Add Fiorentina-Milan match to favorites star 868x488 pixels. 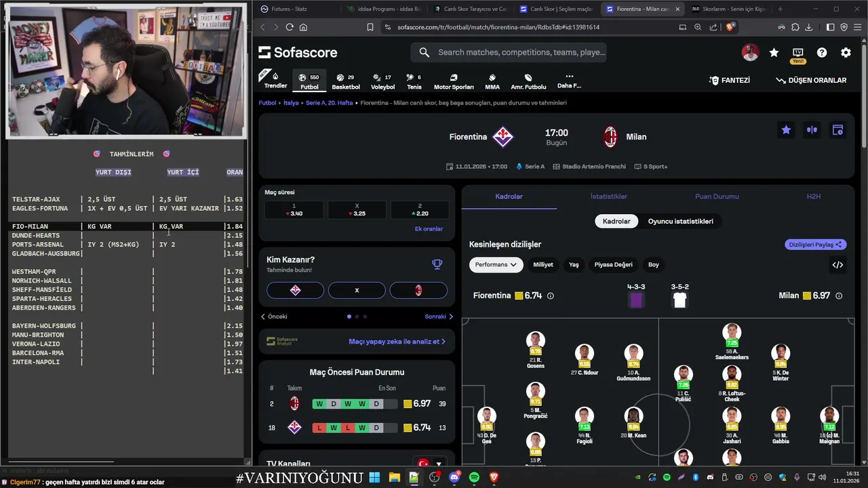point(786,130)
